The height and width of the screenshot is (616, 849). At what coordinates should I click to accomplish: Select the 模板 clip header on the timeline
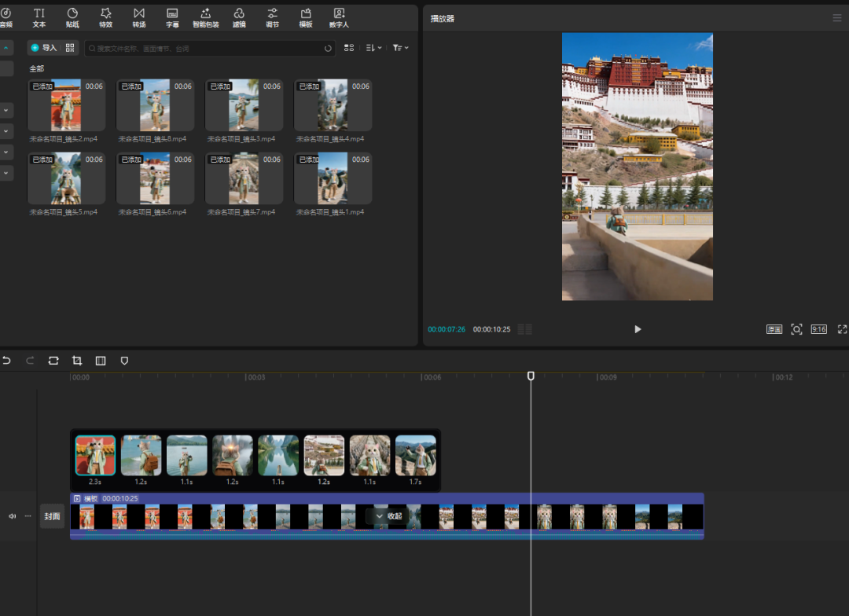pyautogui.click(x=387, y=499)
